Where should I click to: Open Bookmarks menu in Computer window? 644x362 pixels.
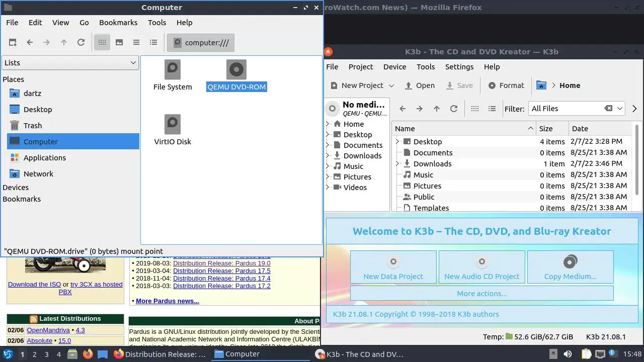(x=118, y=23)
